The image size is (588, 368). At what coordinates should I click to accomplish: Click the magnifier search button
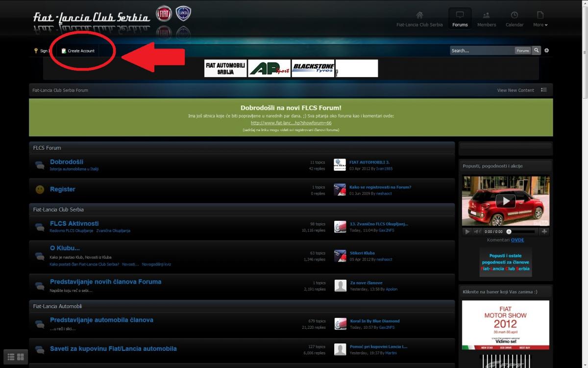537,51
